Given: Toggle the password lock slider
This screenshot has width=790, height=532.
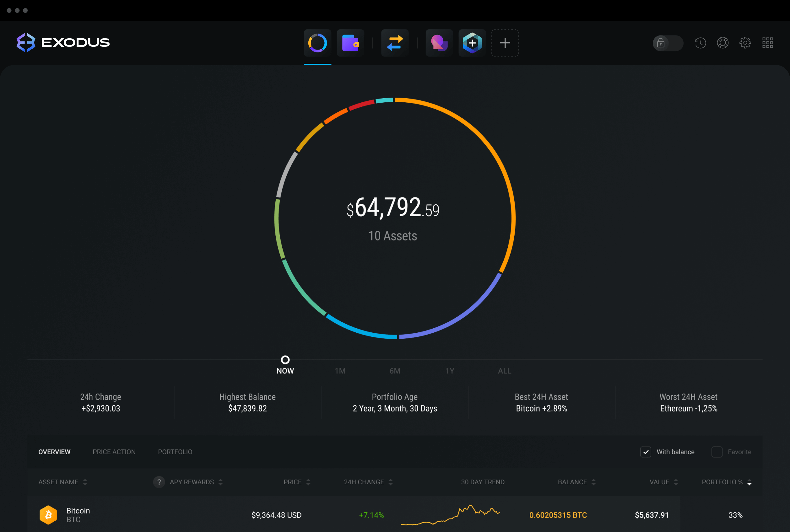Looking at the screenshot, I should [x=667, y=42].
